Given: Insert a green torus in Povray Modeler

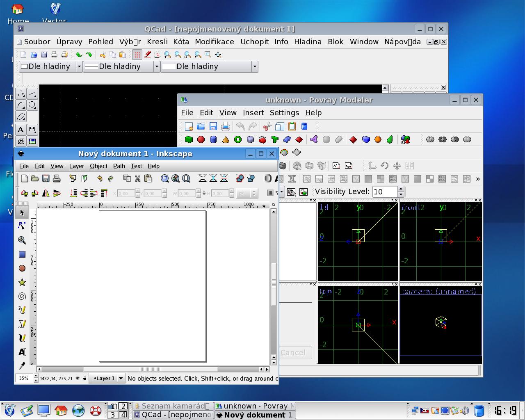Looking at the screenshot, I should pos(238,139).
